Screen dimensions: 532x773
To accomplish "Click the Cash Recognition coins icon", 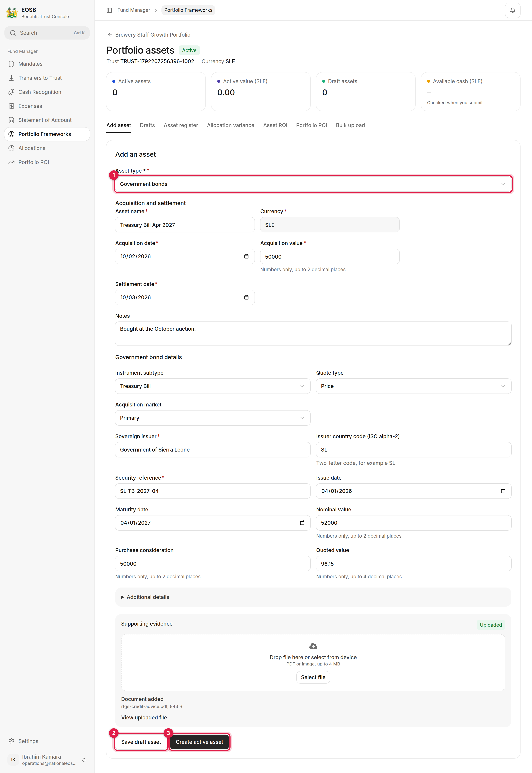I will [x=11, y=92].
